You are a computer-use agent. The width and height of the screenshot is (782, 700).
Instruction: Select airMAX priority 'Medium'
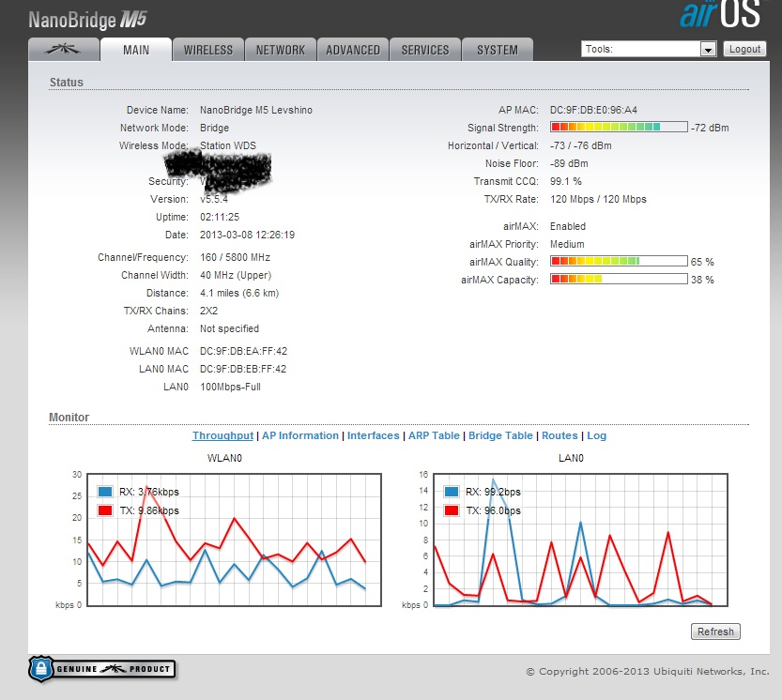pyautogui.click(x=567, y=244)
